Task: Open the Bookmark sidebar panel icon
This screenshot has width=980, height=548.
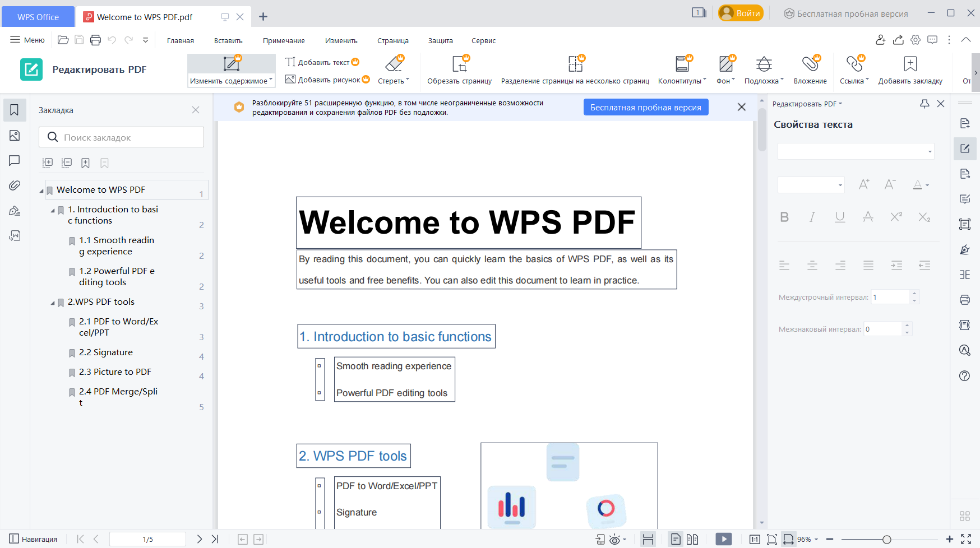Action: pos(15,110)
